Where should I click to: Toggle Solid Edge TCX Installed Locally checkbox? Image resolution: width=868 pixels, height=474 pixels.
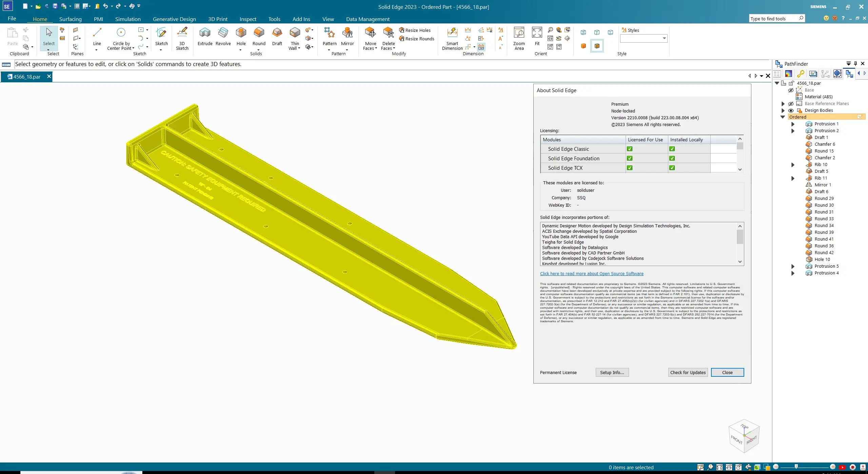672,168
